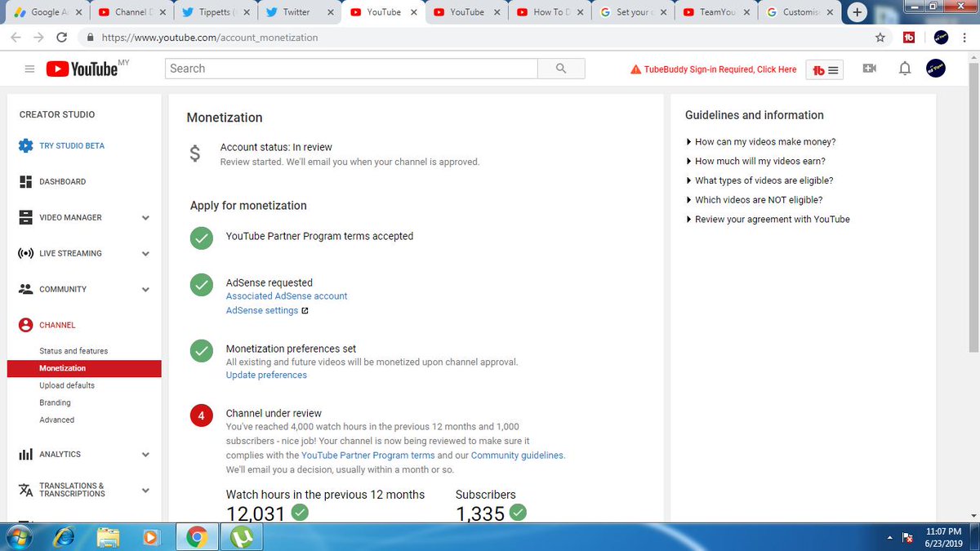Open Chrome from the taskbar
The image size is (980, 551).
click(x=195, y=536)
